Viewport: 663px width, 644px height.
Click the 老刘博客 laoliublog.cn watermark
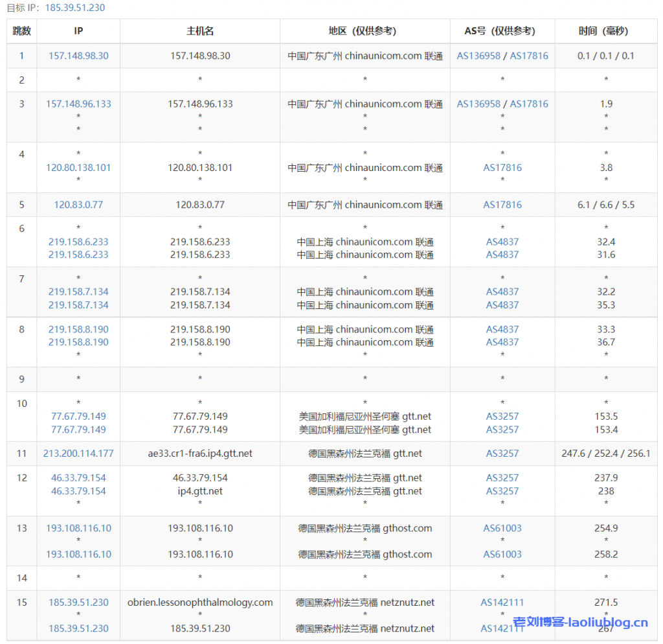580,623
